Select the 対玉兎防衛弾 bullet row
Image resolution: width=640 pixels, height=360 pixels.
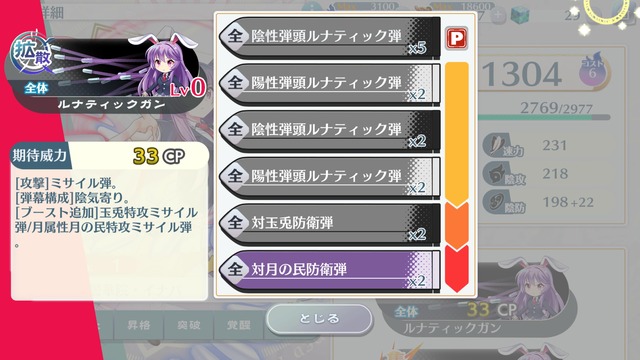(x=330, y=224)
